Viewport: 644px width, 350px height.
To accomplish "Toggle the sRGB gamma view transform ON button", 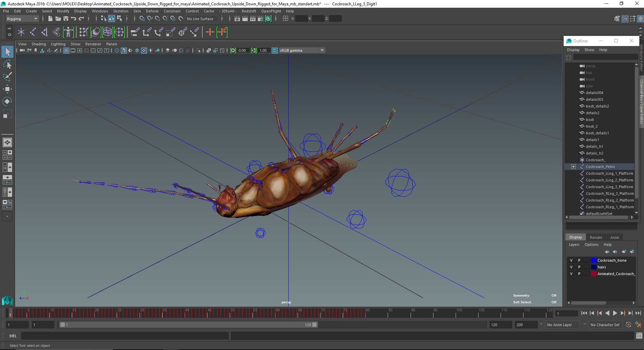I will pos(275,50).
